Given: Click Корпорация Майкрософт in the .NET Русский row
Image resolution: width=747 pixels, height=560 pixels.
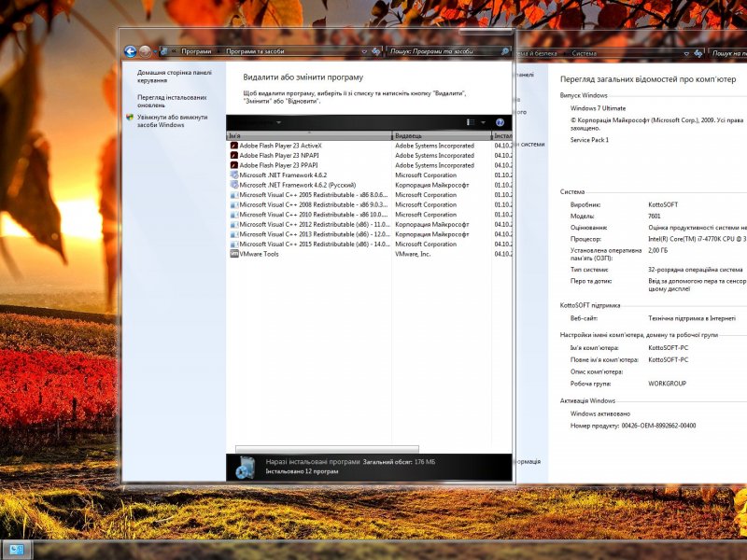Looking at the screenshot, I should 431,185.
